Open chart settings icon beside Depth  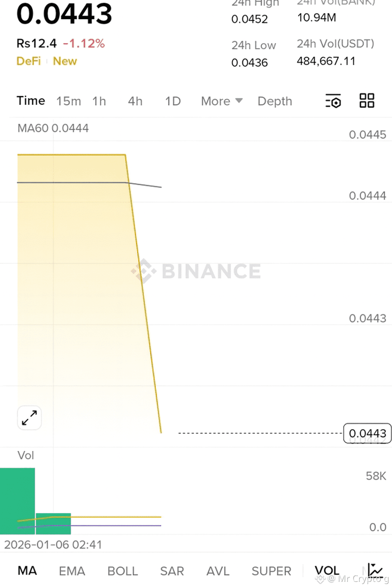pos(333,101)
